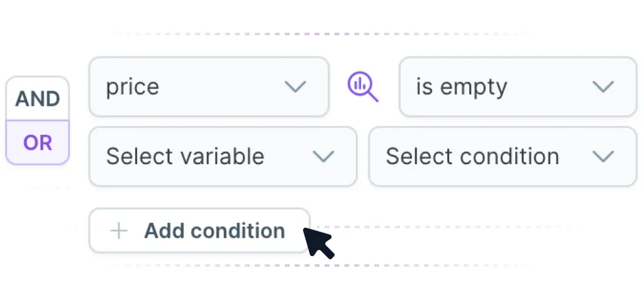Inspect values via bar-chart magnifier icon
Screen dimensions: 644x302
(363, 87)
